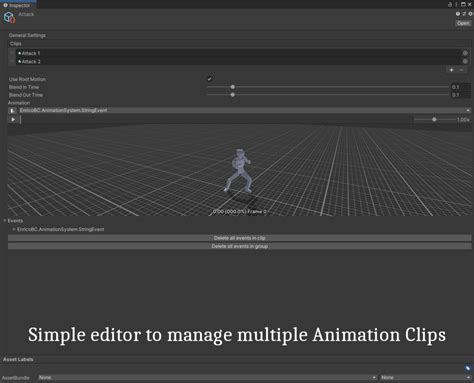Image resolution: width=474 pixels, height=383 pixels.
Task: Click the General Settings label
Action: point(27,35)
